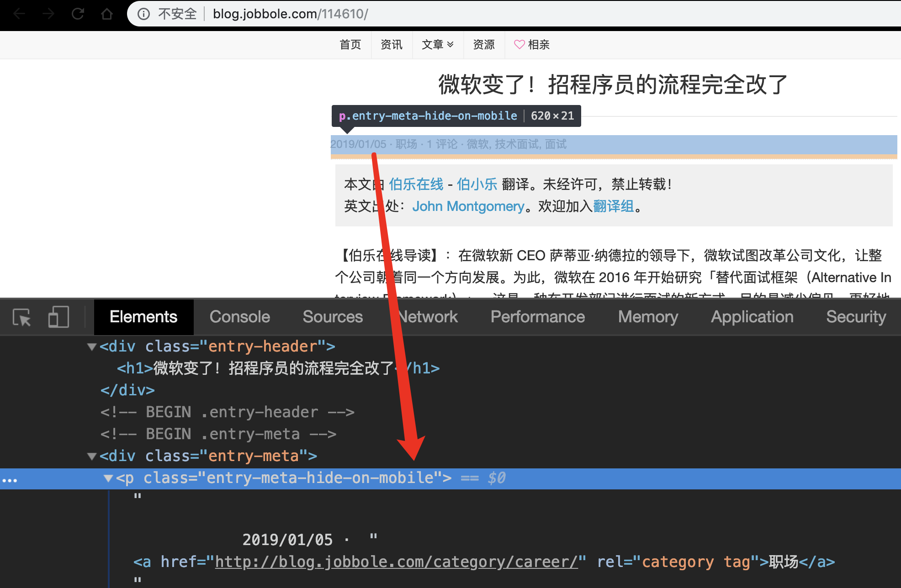Image resolution: width=901 pixels, height=588 pixels.
Task: Switch to the Sources tab
Action: point(333,317)
